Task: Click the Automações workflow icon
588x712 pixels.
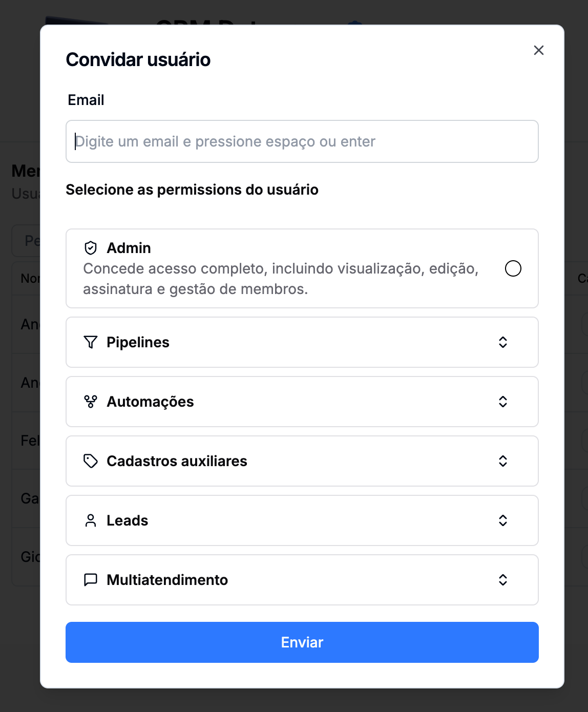Action: (91, 402)
